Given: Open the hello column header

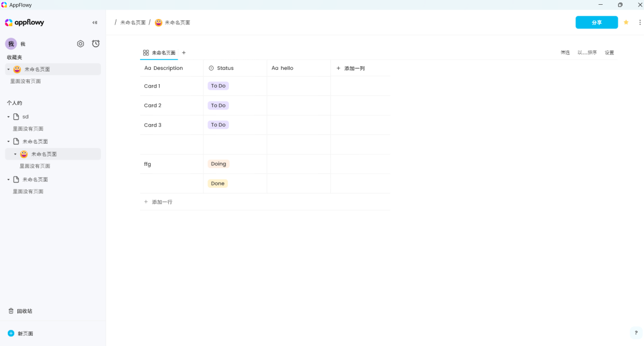Looking at the screenshot, I should click(x=299, y=68).
